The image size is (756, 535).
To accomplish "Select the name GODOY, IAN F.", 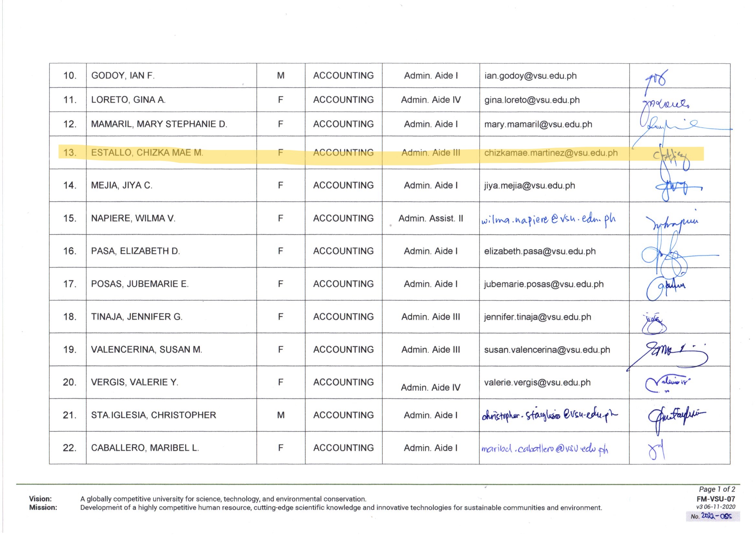I will pos(123,76).
